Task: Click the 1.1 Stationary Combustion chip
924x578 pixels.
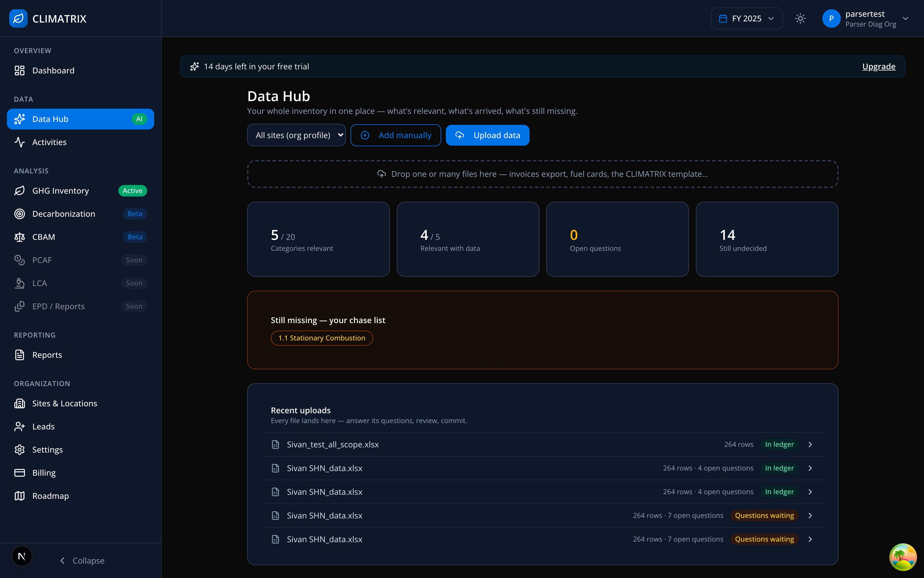Action: (321, 338)
